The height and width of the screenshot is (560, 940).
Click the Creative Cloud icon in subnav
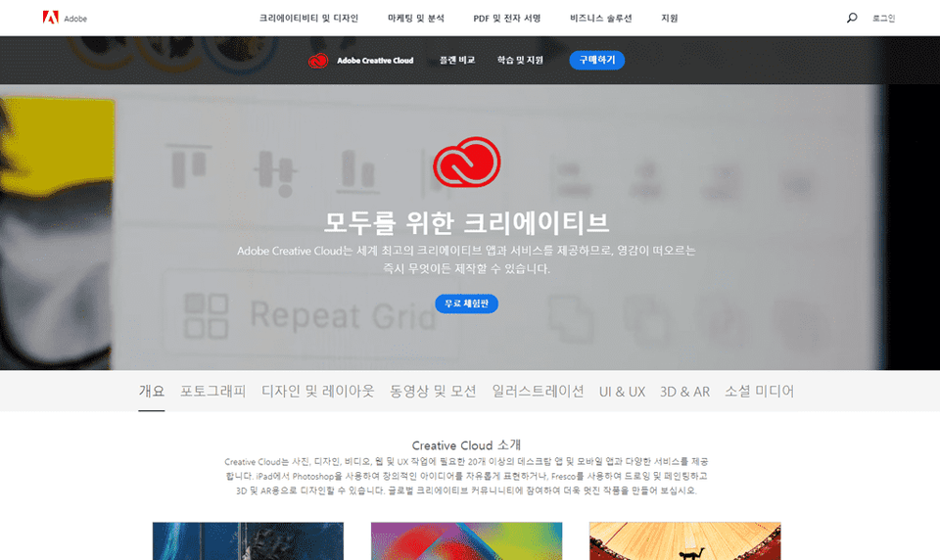tap(317, 61)
